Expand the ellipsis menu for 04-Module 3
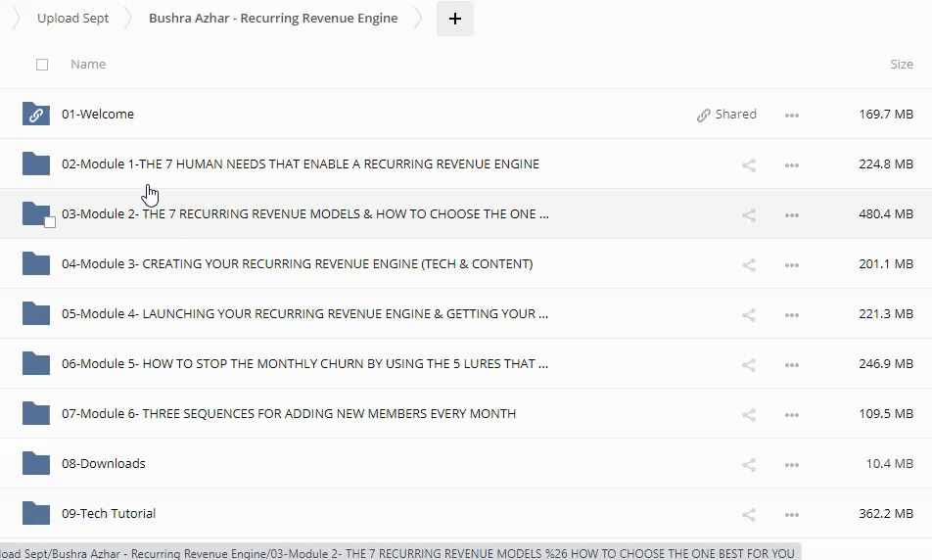Viewport: 932px width, 560px height. (792, 265)
